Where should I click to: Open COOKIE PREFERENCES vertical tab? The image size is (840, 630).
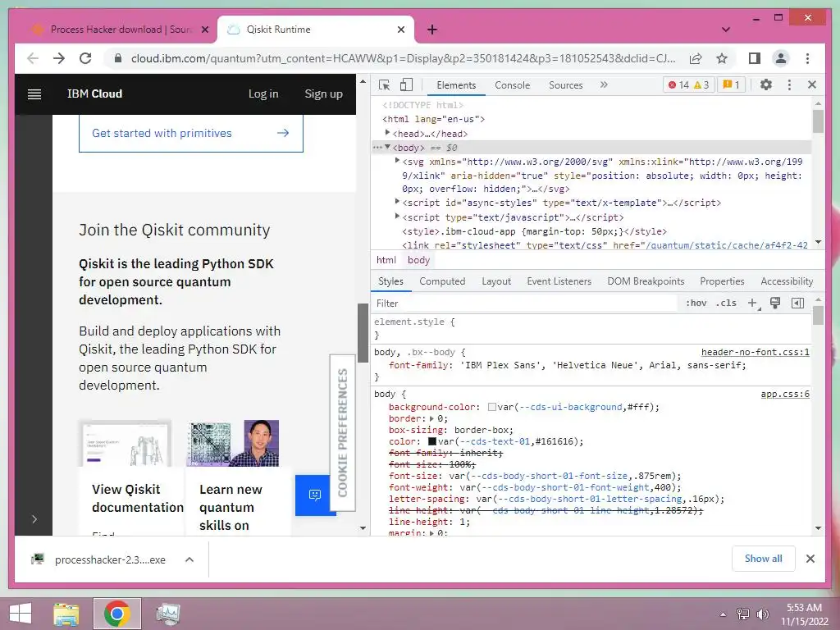pyautogui.click(x=343, y=433)
